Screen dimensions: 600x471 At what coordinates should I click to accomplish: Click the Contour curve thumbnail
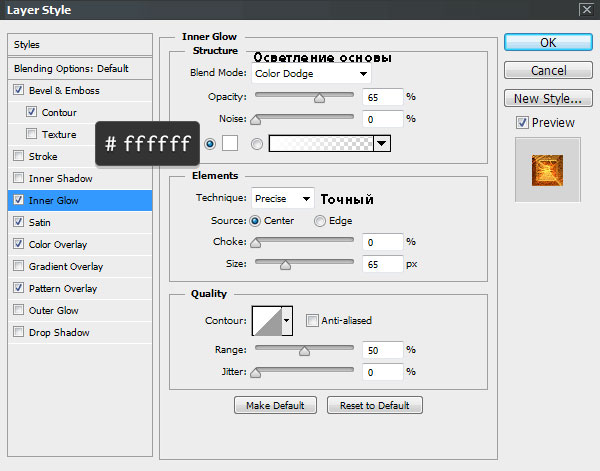pos(267,321)
